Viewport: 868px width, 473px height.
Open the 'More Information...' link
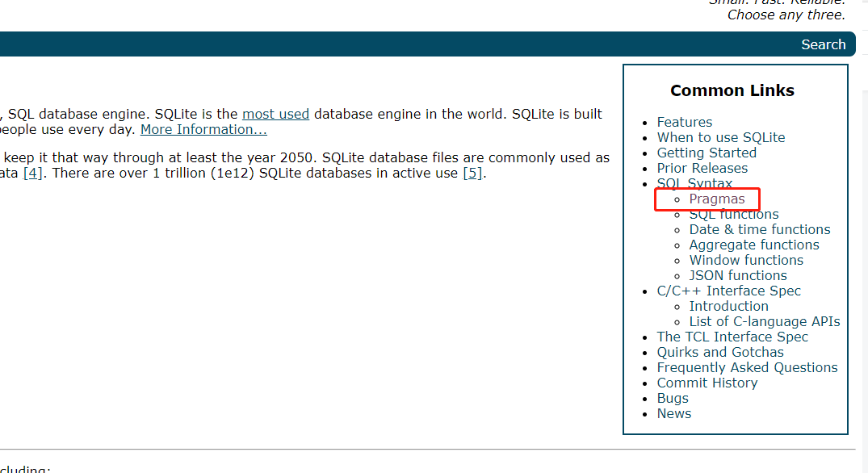pos(203,129)
